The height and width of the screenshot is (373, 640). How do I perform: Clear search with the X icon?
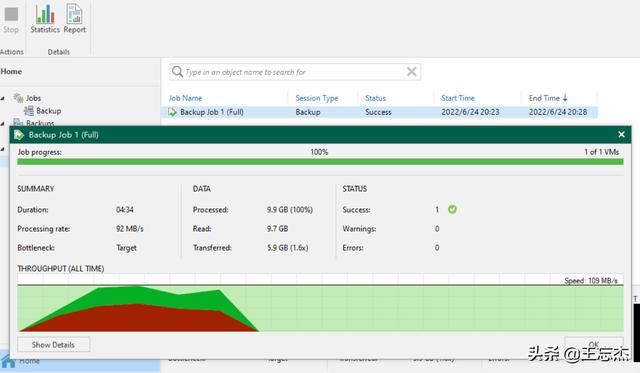point(411,72)
